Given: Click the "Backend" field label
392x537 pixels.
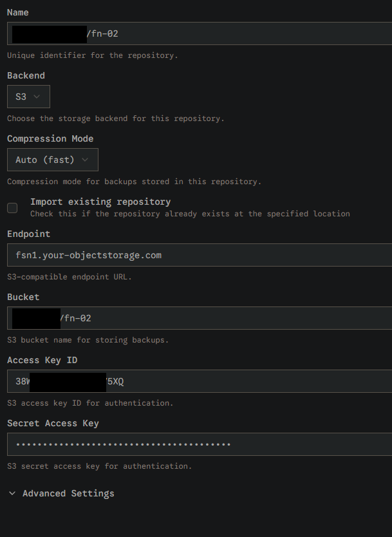Looking at the screenshot, I should point(26,75).
